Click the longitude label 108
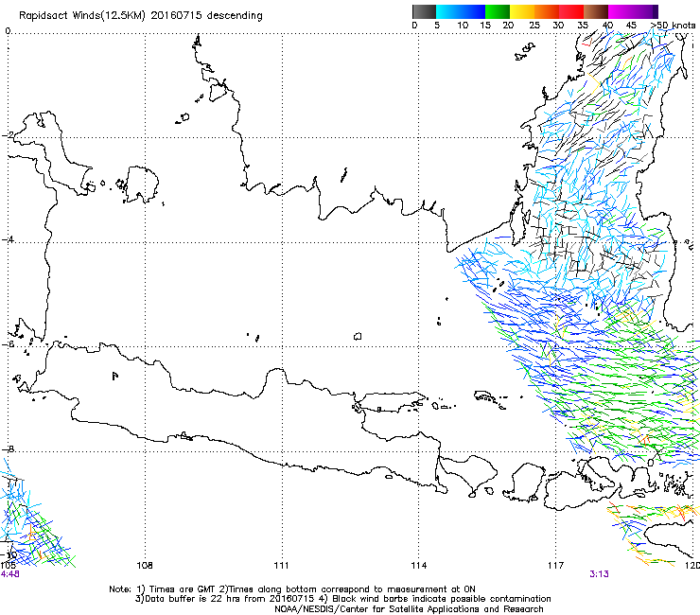 click(x=145, y=566)
